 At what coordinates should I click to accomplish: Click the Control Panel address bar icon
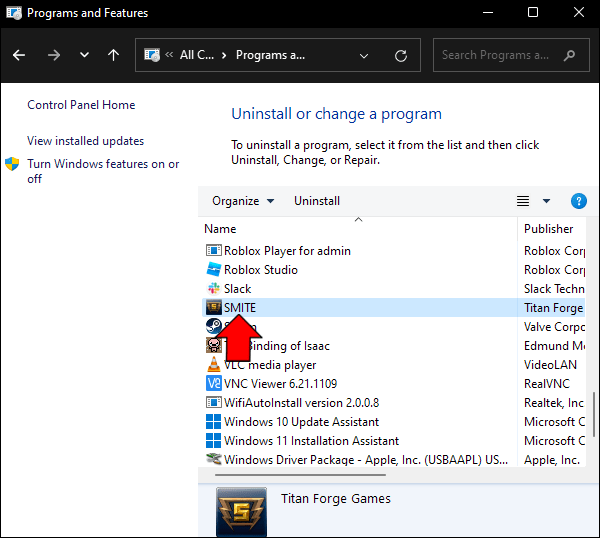click(x=152, y=55)
